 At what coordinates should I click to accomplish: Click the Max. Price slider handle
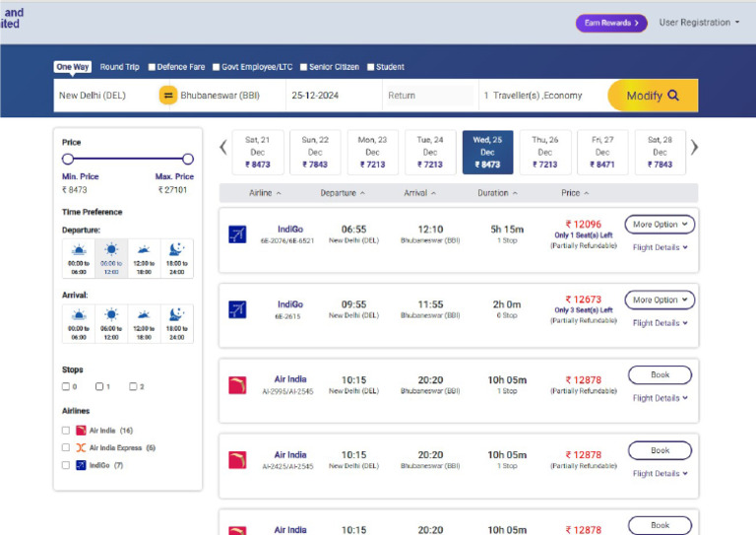tap(188, 159)
